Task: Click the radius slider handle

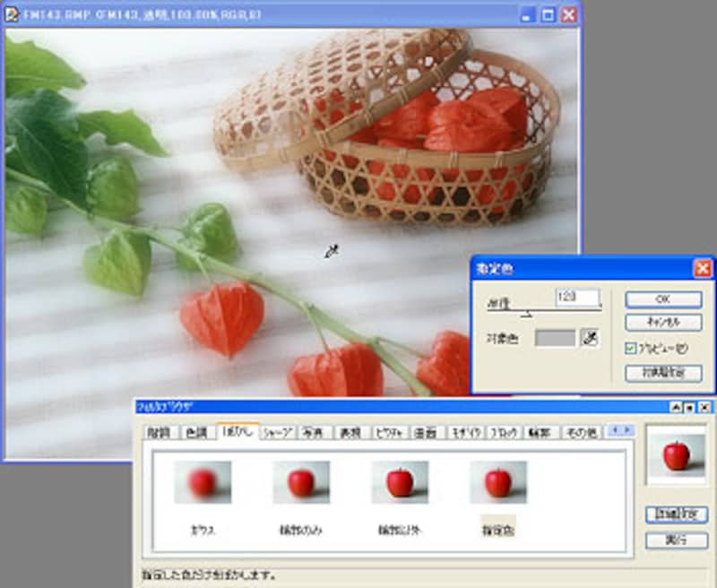Action: pos(528,314)
